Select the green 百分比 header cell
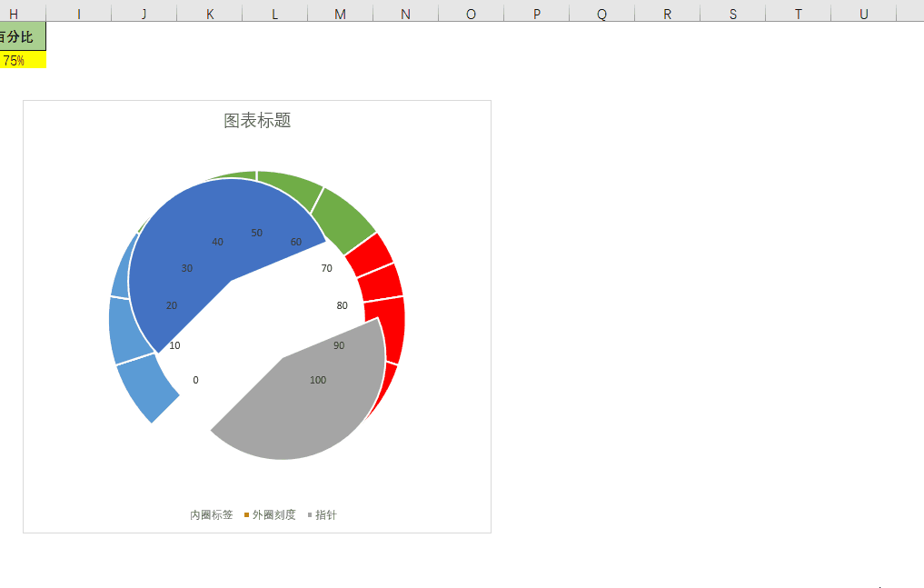924x588 pixels. 22,37
